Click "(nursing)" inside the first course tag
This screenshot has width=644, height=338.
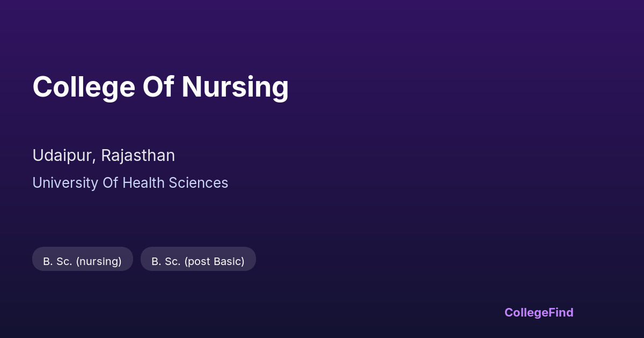pos(99,261)
